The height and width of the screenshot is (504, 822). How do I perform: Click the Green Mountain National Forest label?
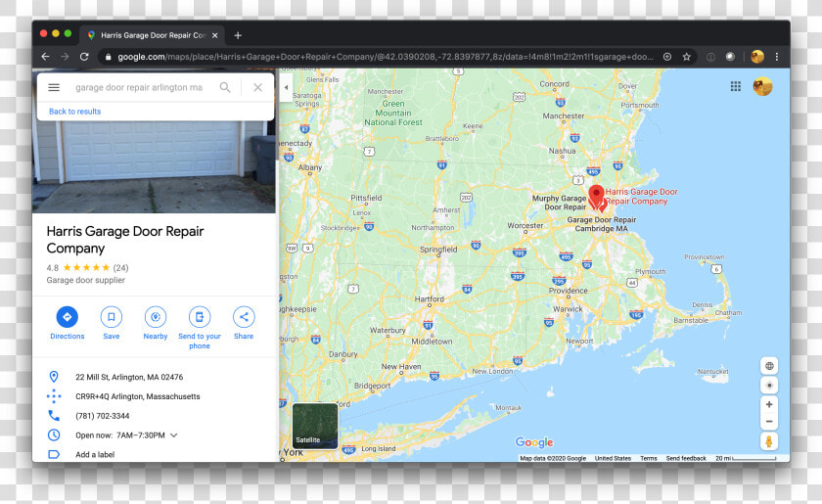click(393, 113)
